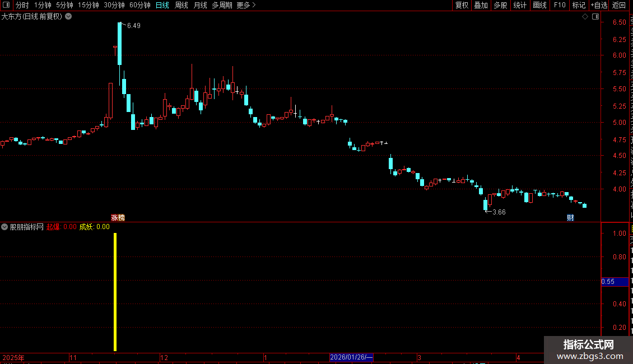This screenshot has height=364, width=633.
Task: Open the 复权 adjustment option
Action: pyautogui.click(x=462, y=5)
